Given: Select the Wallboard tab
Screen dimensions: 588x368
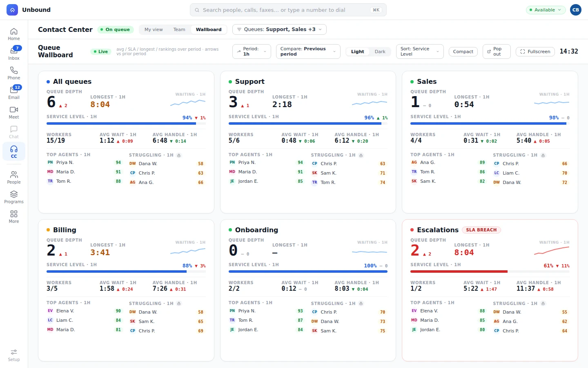Looking at the screenshot, I should click(x=209, y=29).
